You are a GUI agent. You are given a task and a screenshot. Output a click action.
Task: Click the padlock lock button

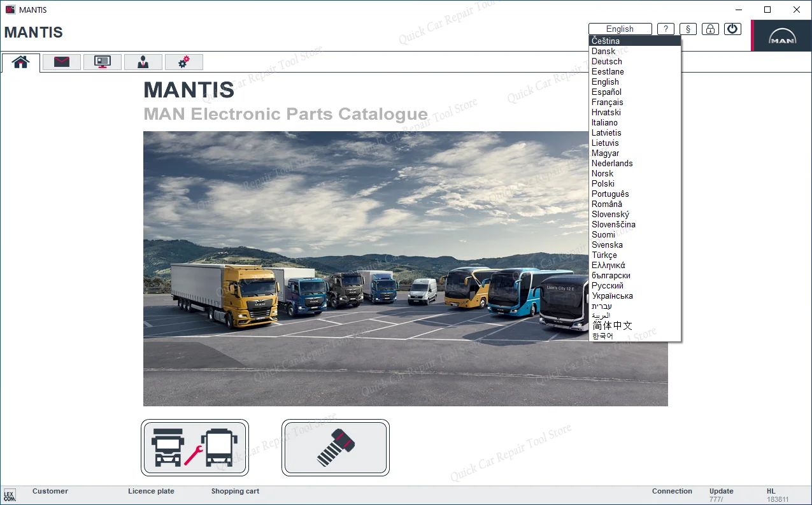pos(711,29)
